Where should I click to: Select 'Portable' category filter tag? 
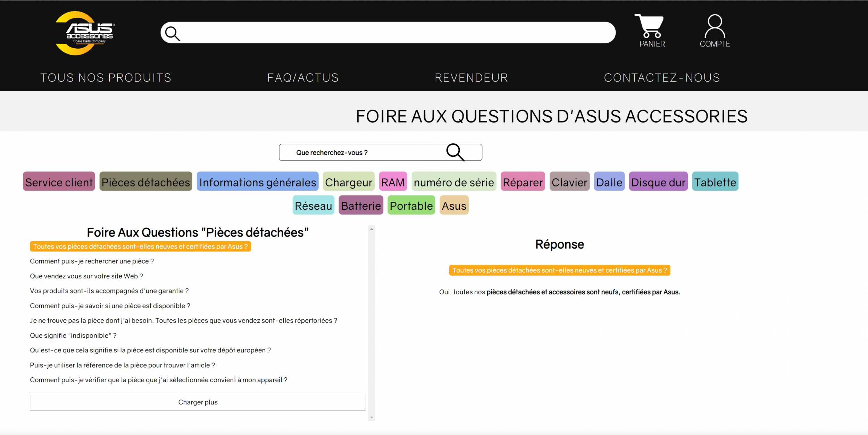411,205
